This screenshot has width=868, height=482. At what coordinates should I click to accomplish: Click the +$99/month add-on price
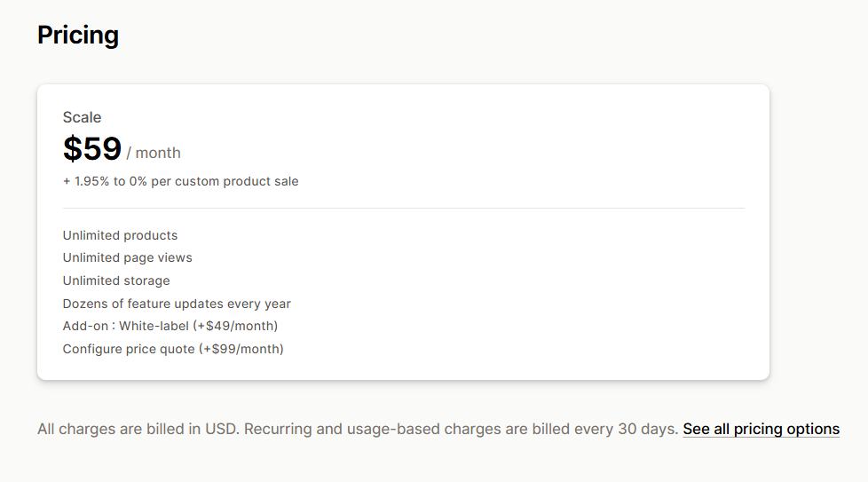241,349
